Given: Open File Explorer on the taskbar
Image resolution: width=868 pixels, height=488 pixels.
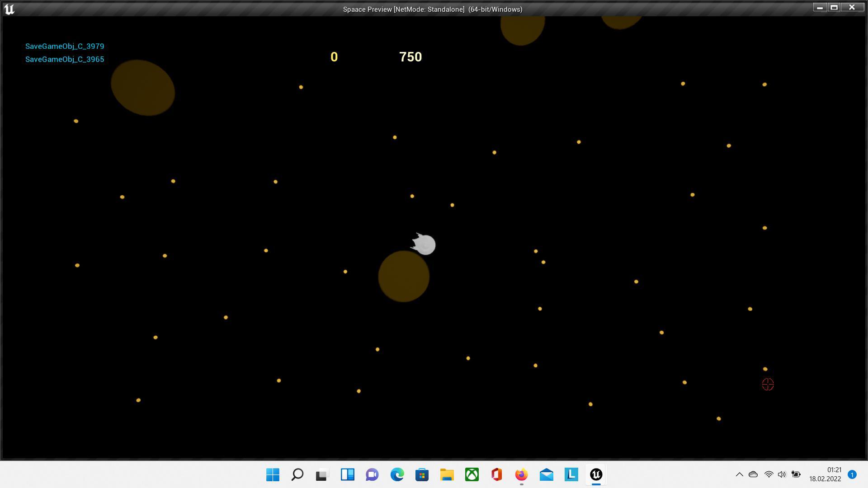Looking at the screenshot, I should pos(446,474).
